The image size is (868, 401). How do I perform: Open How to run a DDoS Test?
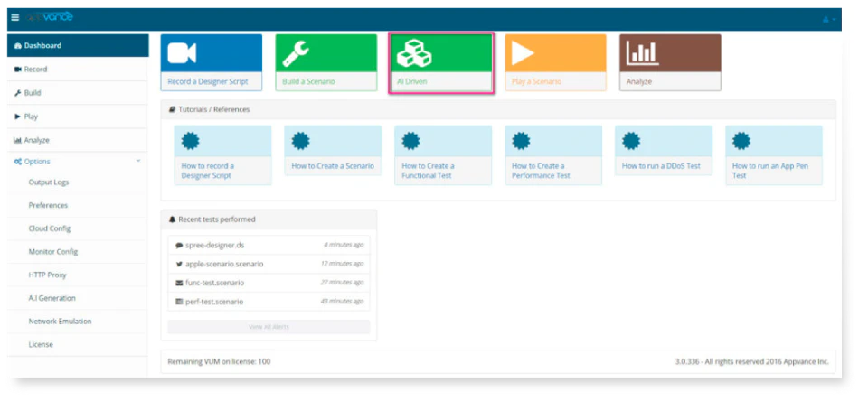tap(661, 166)
